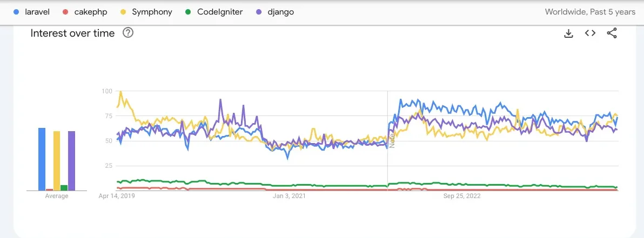Click the download CSV icon

568,33
